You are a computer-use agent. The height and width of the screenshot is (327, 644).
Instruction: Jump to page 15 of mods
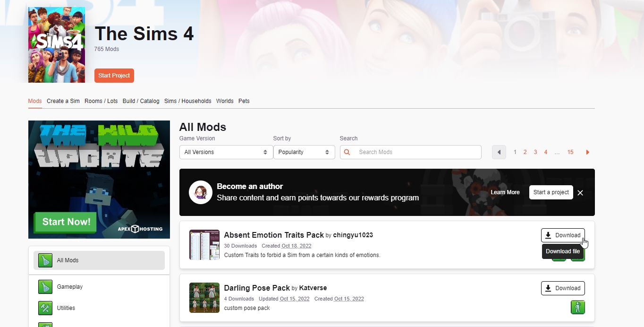pyautogui.click(x=570, y=152)
